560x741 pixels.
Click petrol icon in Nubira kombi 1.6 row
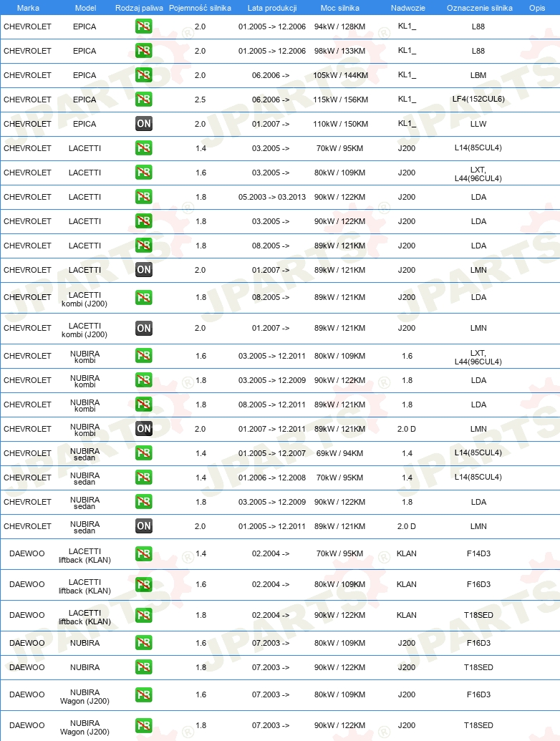pyautogui.click(x=144, y=356)
